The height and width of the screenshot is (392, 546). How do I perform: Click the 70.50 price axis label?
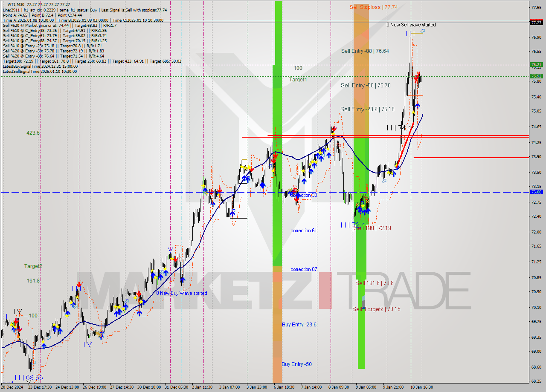pos(536,292)
